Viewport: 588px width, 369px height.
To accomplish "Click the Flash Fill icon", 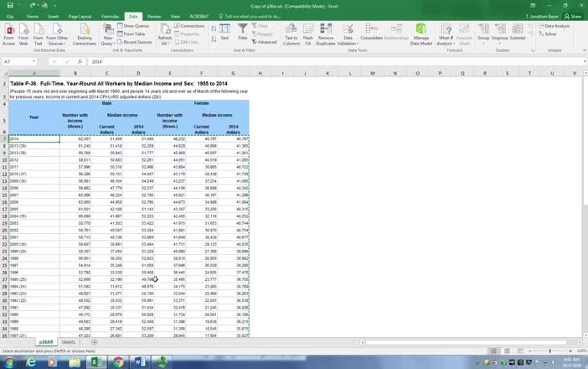I will 307,30.
